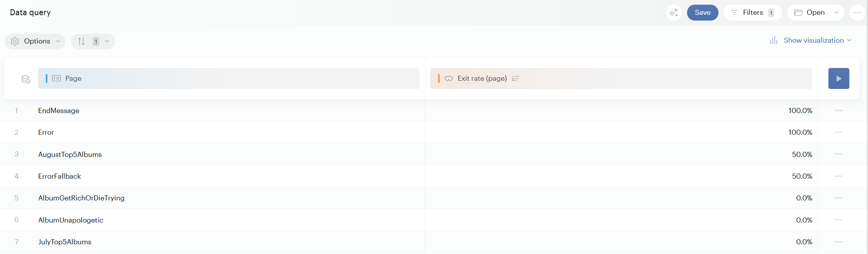Viewport: 868px width, 254px height.
Task: Toggle the descending sort icon on Exit rate
Action: click(x=515, y=78)
